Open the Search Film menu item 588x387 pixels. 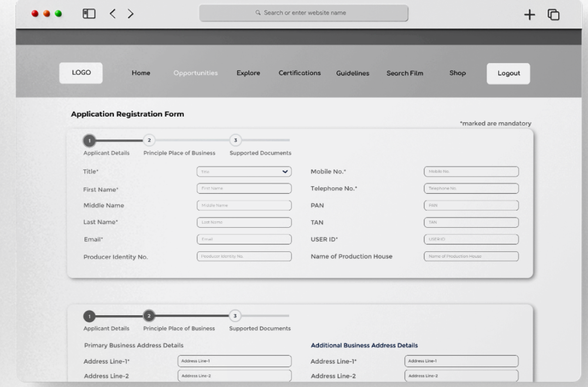pyautogui.click(x=405, y=73)
